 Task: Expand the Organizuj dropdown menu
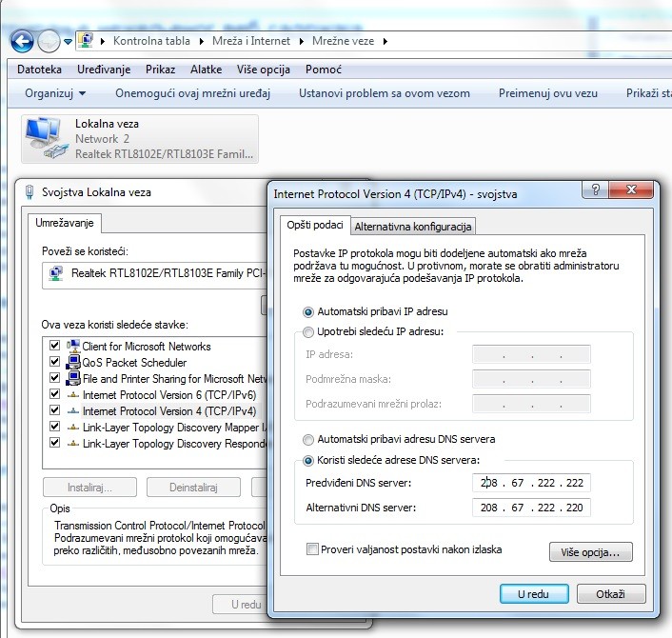pos(55,93)
